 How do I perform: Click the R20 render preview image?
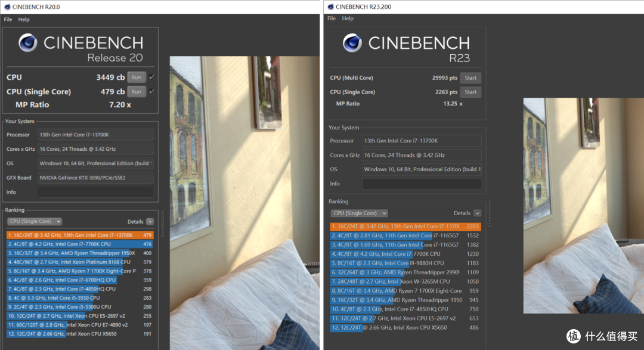245,203
